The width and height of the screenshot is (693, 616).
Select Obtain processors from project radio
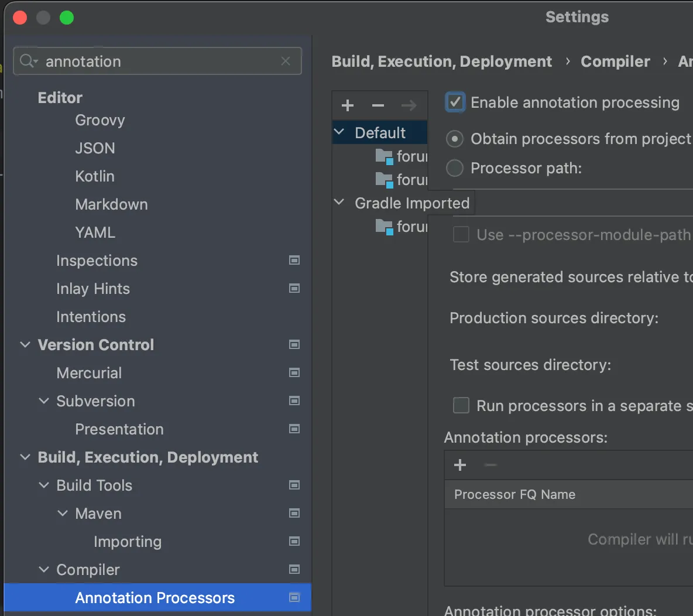click(x=455, y=139)
